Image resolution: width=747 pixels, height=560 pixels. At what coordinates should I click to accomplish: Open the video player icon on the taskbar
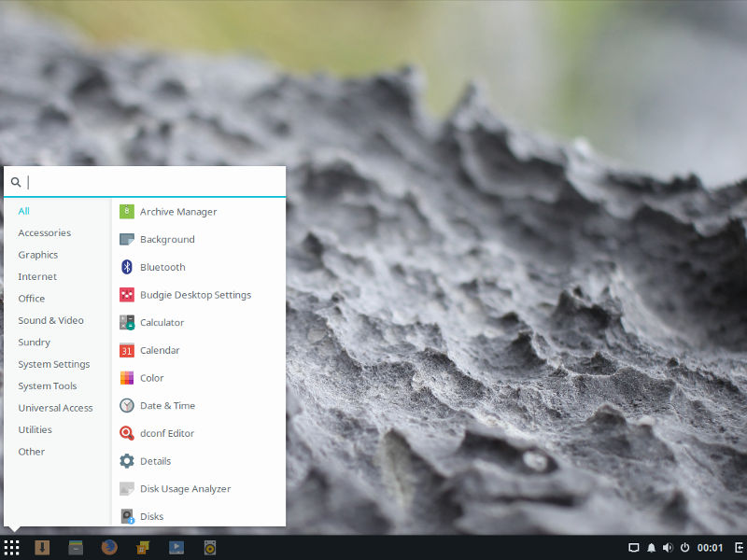tap(176, 548)
